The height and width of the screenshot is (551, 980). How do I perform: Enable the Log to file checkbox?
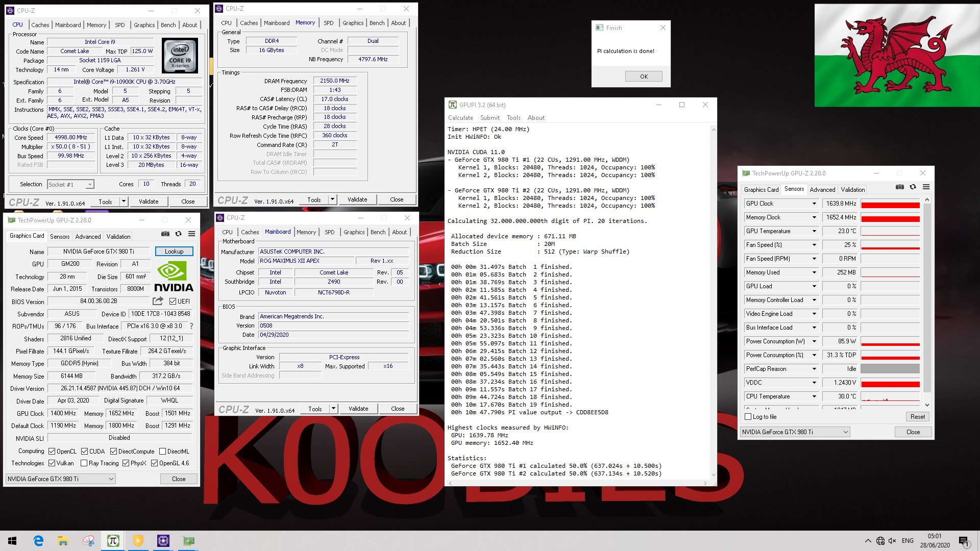(748, 417)
